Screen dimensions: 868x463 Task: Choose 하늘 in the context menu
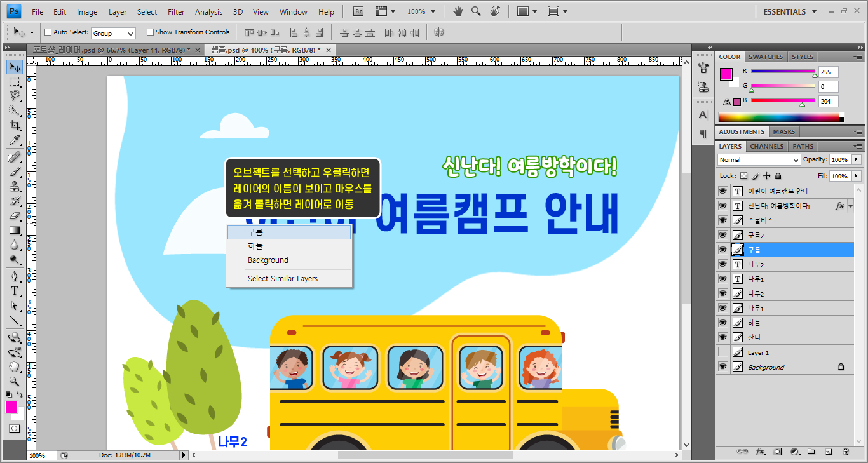coord(289,246)
